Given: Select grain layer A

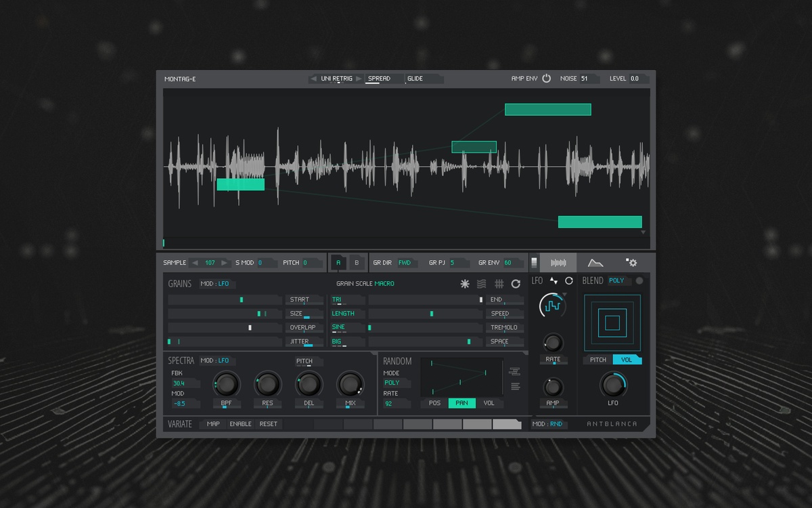Looking at the screenshot, I should (338, 263).
